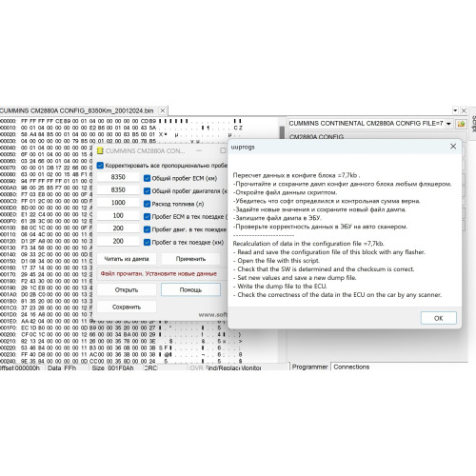The image size is (476, 476).
Task: Click the Сохранить button
Action: click(127, 307)
